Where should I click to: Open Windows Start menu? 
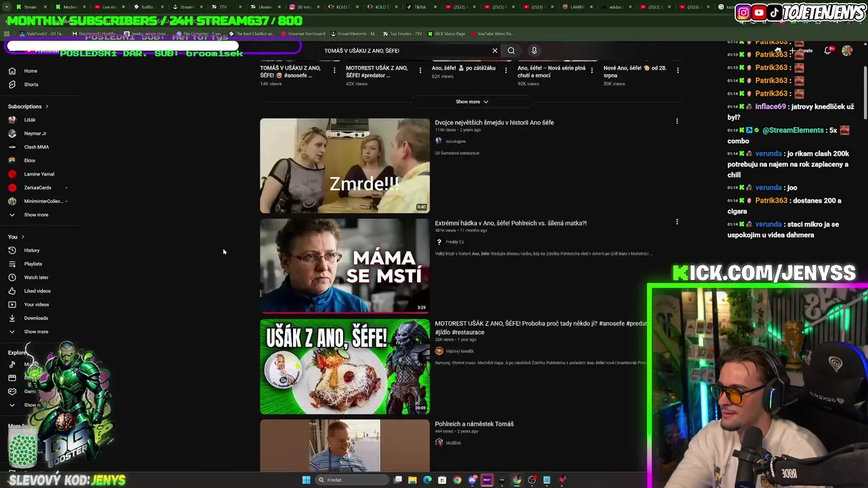306,480
